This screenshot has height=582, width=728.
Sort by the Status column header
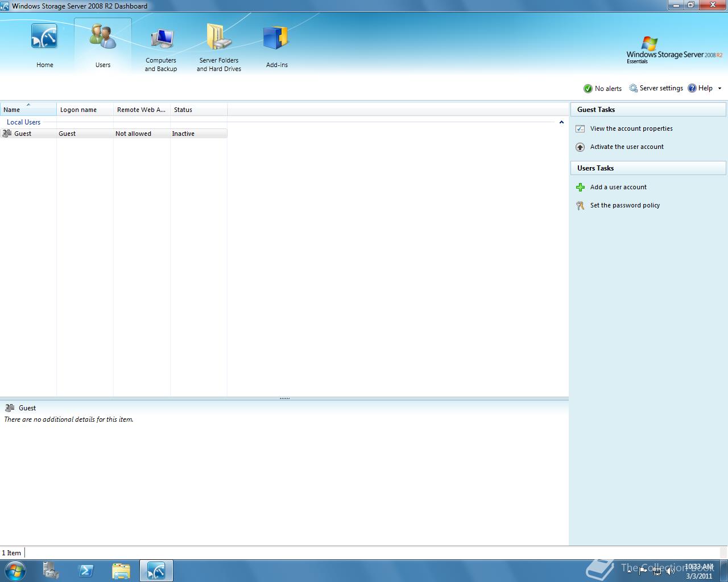199,109
